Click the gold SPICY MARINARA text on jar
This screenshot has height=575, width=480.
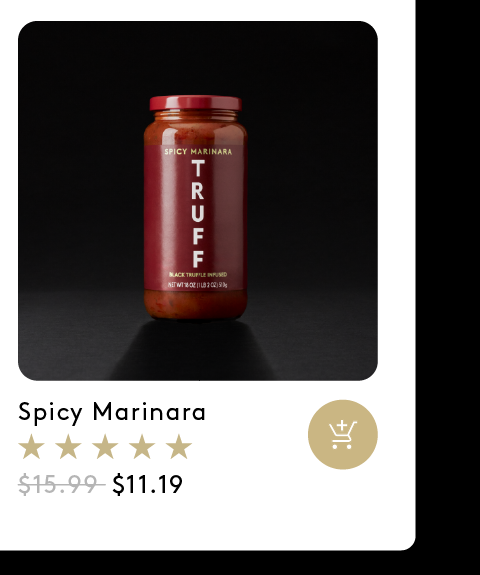[198, 151]
